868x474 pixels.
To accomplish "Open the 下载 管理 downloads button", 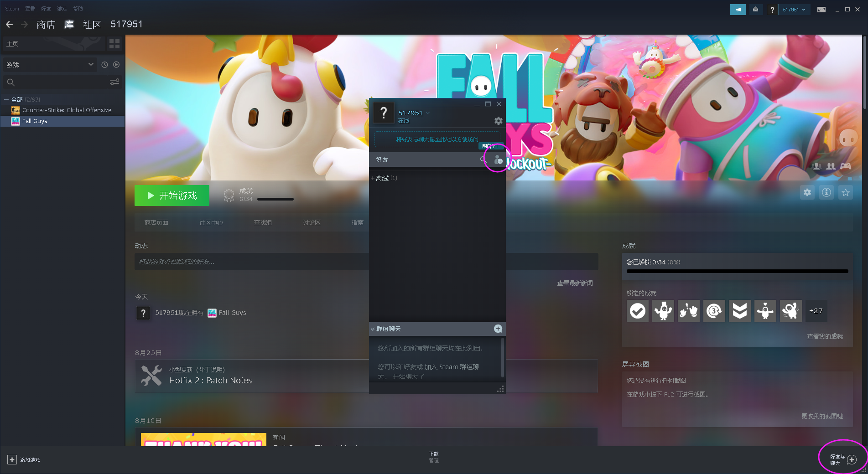I will click(434, 457).
